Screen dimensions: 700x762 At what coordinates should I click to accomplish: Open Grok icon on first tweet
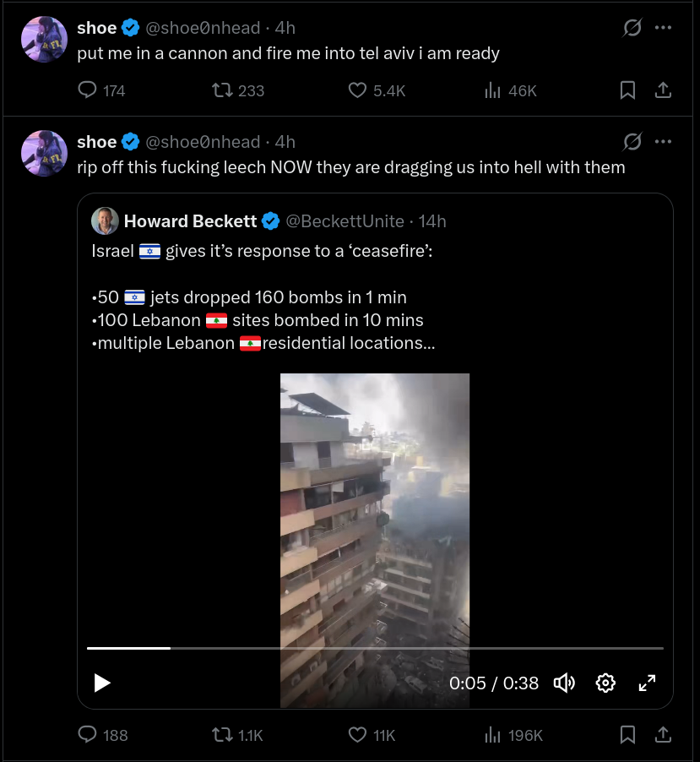(x=632, y=28)
